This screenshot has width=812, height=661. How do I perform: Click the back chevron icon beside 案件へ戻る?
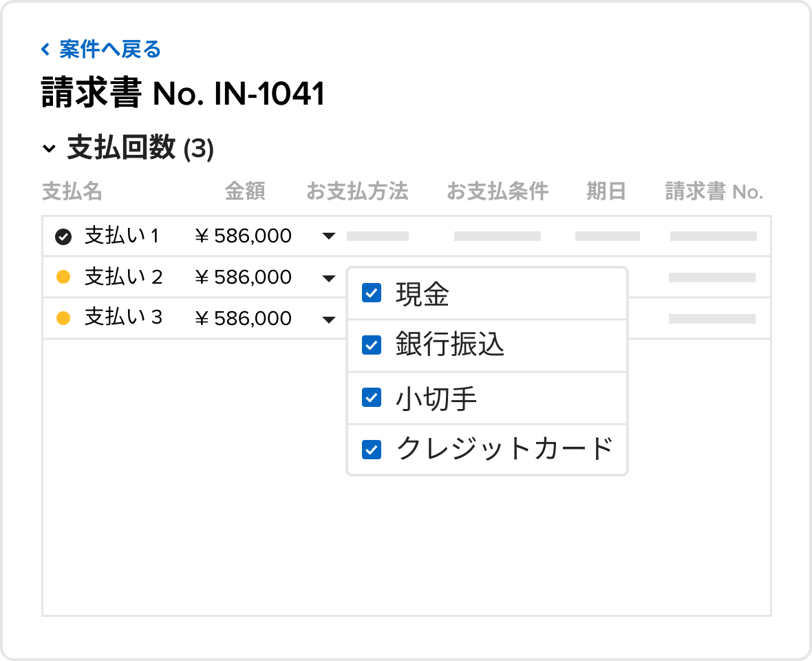[x=45, y=49]
